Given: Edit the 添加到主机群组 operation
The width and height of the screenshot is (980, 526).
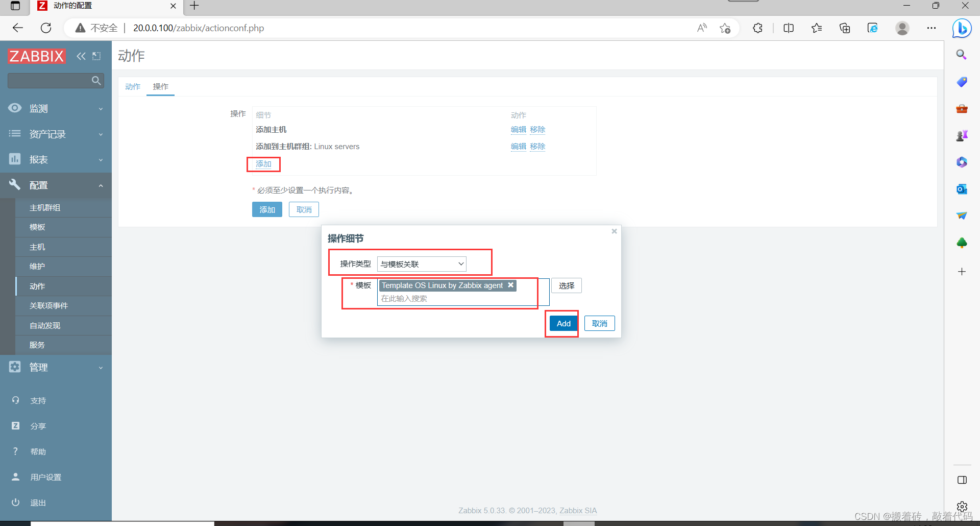Looking at the screenshot, I should [x=518, y=146].
